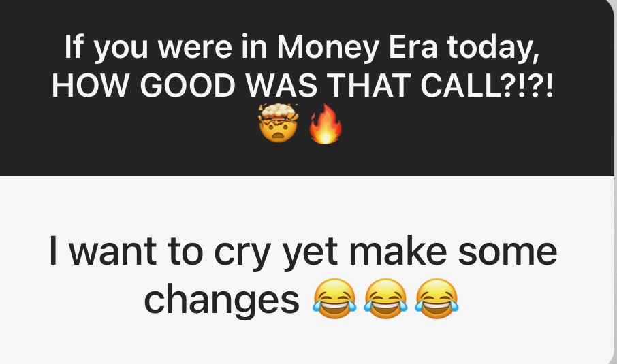Image resolution: width=617 pixels, height=364 pixels.
Task: Click 'CALL?!?!' in the question sticker
Action: (487, 85)
